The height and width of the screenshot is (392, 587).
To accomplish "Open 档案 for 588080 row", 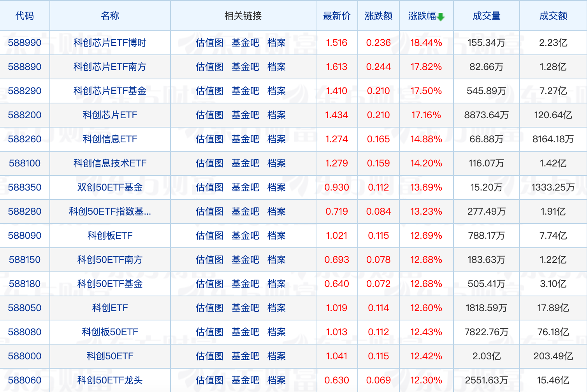I will click(x=277, y=332).
